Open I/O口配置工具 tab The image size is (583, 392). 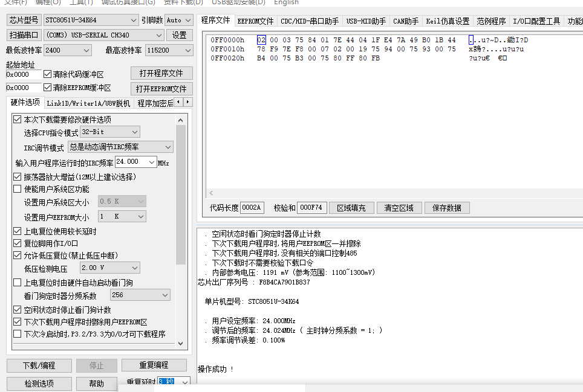536,21
